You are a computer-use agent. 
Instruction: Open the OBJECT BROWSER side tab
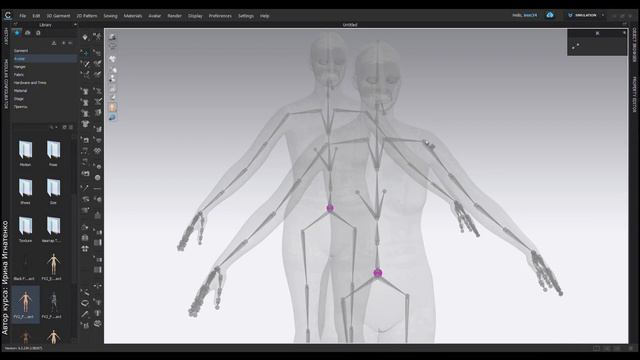click(x=634, y=45)
